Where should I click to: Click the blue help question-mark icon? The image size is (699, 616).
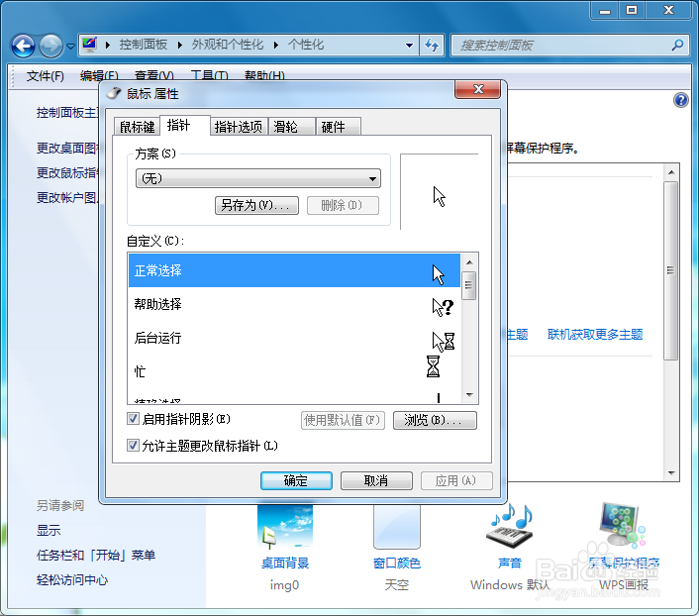tap(681, 100)
